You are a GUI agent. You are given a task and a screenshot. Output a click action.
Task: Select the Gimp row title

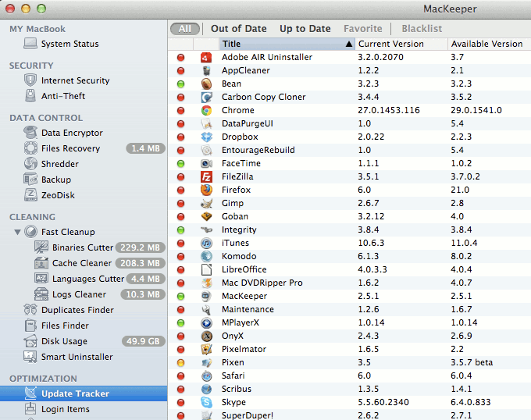233,203
